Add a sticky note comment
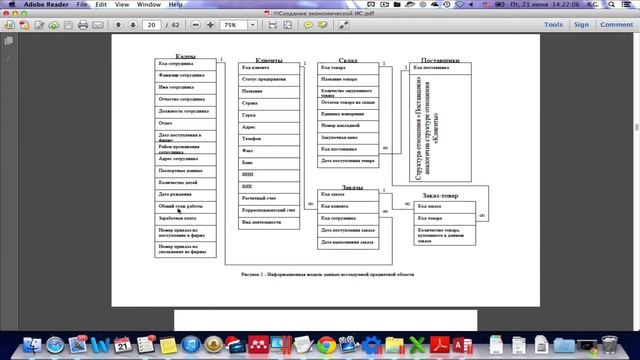Image resolution: width=640 pixels, height=360 pixels. [308, 25]
